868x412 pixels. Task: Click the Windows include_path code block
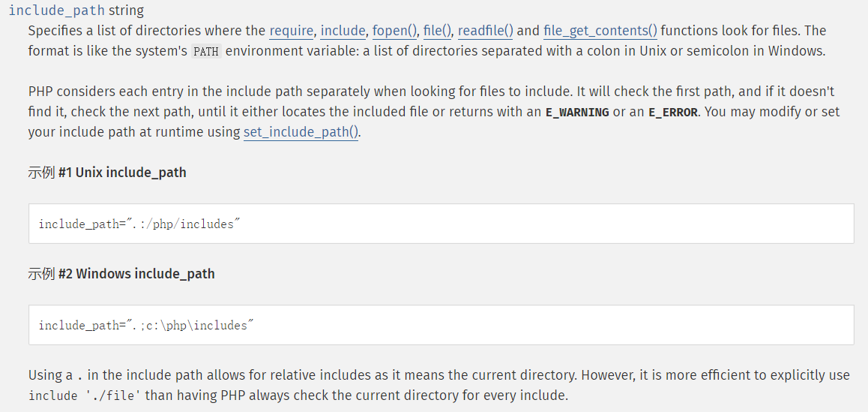click(441, 325)
